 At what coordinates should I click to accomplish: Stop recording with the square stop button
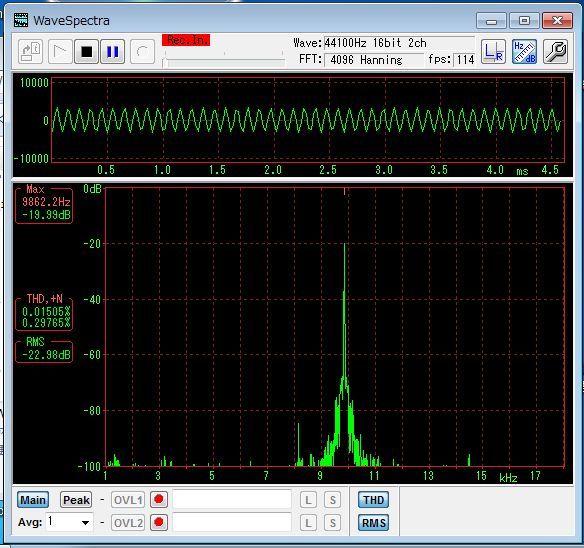pos(86,51)
